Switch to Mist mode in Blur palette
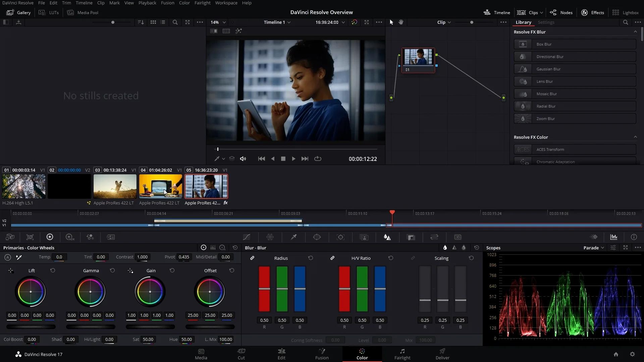Screen dimensions: 644x362 (464, 248)
